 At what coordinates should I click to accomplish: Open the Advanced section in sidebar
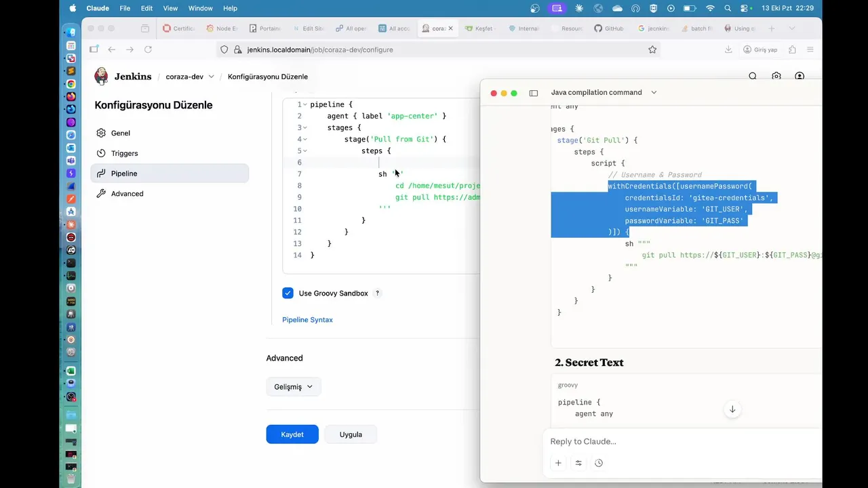pyautogui.click(x=170, y=194)
